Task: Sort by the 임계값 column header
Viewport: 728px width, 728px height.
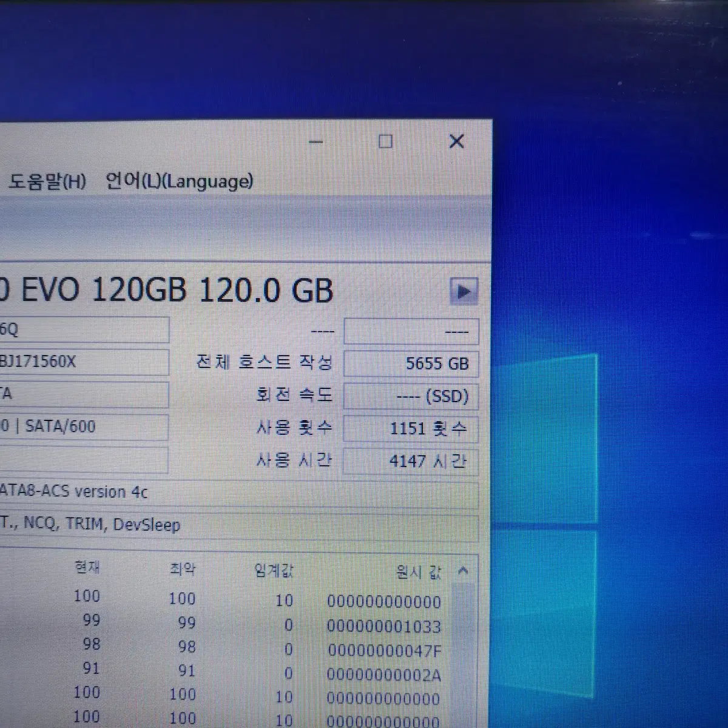Action: pyautogui.click(x=274, y=571)
